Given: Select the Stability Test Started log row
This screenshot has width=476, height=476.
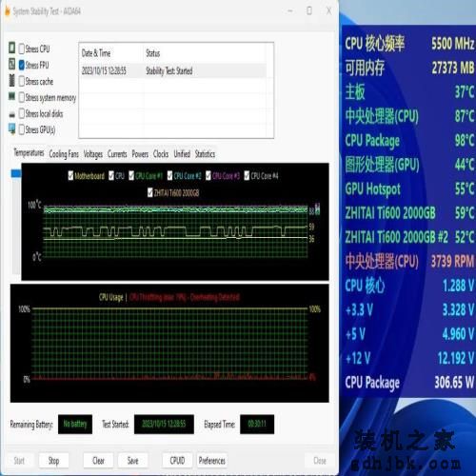Looking at the screenshot, I should [173, 70].
